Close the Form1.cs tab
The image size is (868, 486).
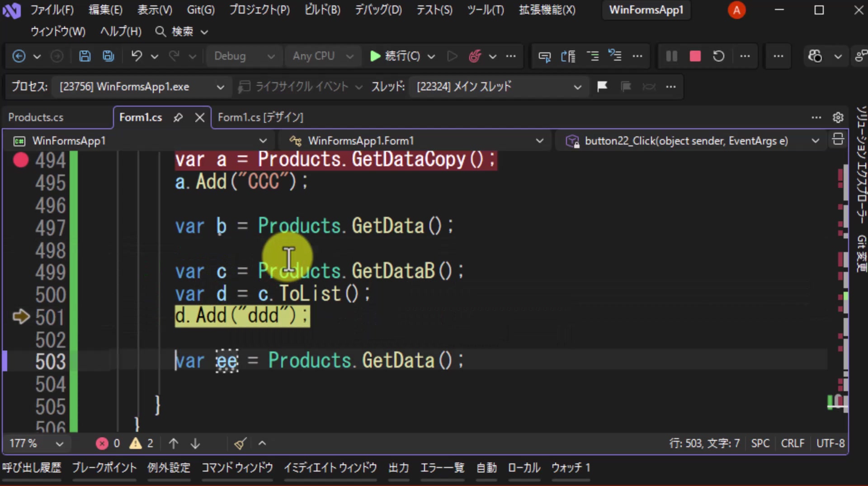point(199,117)
